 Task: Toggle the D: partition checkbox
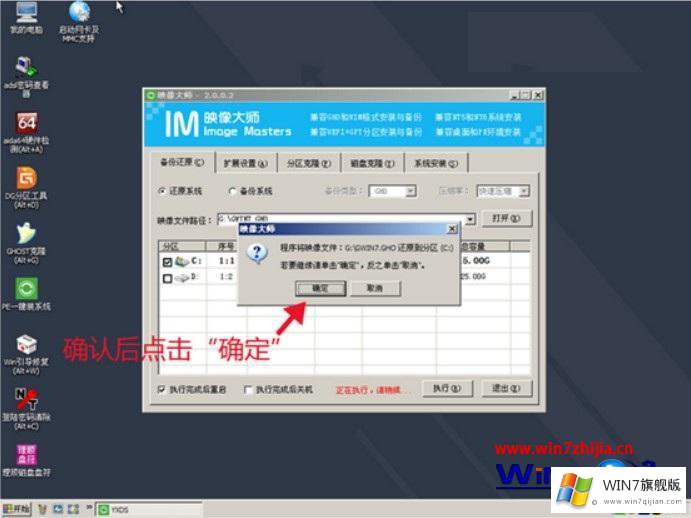point(167,279)
